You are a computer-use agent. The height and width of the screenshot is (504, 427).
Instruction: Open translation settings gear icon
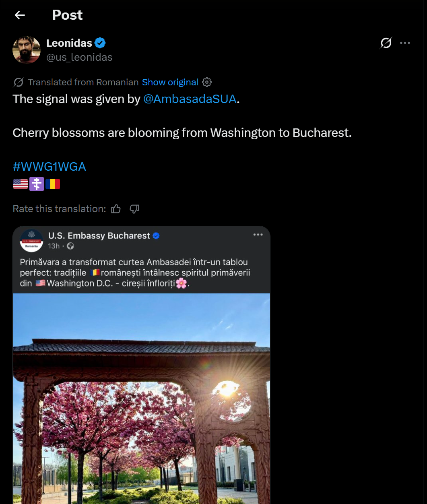click(207, 83)
